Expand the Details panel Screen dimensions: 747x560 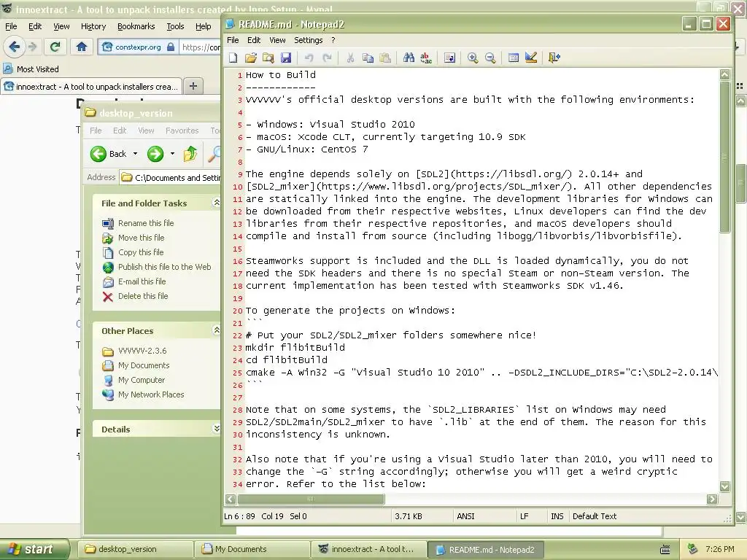tap(216, 429)
